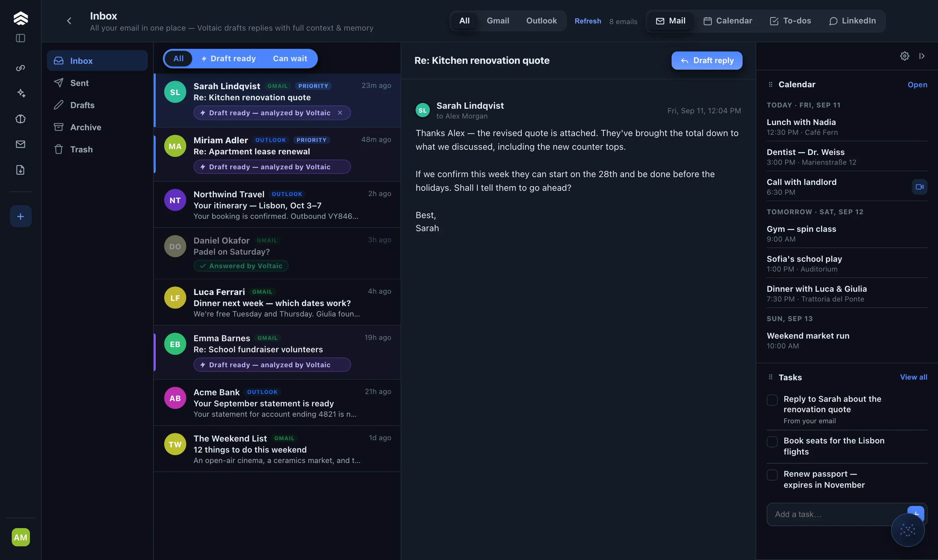The height and width of the screenshot is (560, 938).
Task: Click View all tasks link
Action: [x=914, y=377]
